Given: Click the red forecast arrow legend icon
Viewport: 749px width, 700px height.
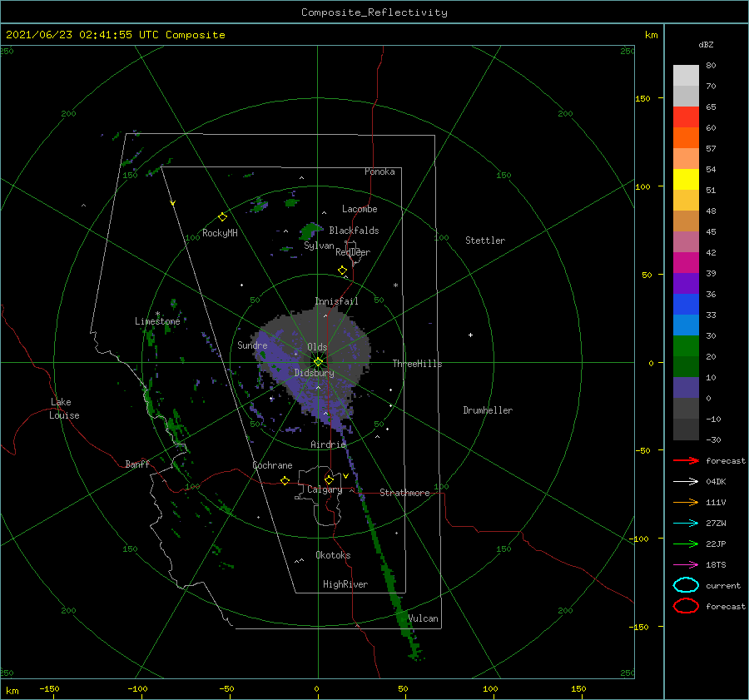Looking at the screenshot, I should [686, 460].
